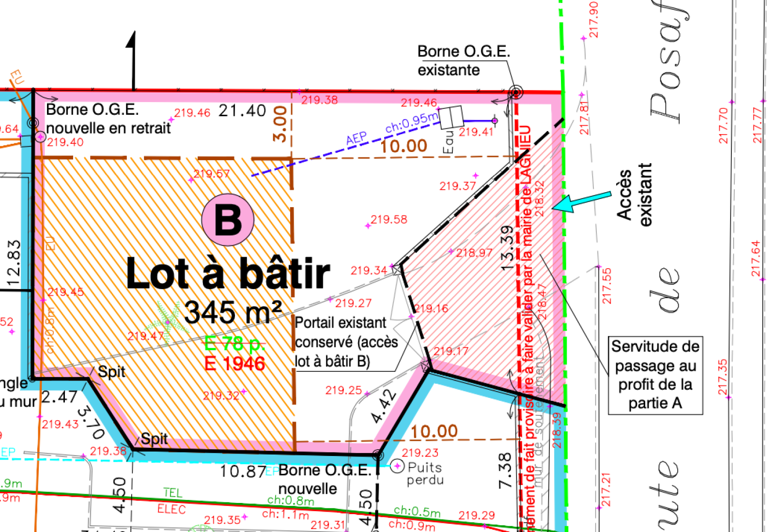Click the 'Lot à bâtir' title

point(228,274)
